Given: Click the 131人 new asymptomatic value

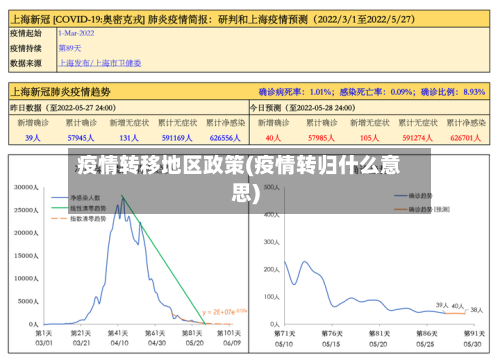Looking at the screenshot, I should tap(129, 138).
